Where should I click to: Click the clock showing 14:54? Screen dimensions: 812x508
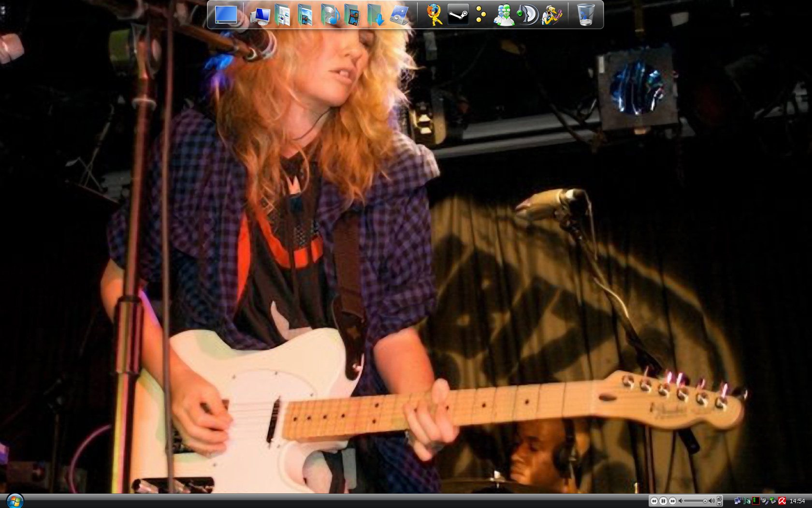[x=797, y=501]
